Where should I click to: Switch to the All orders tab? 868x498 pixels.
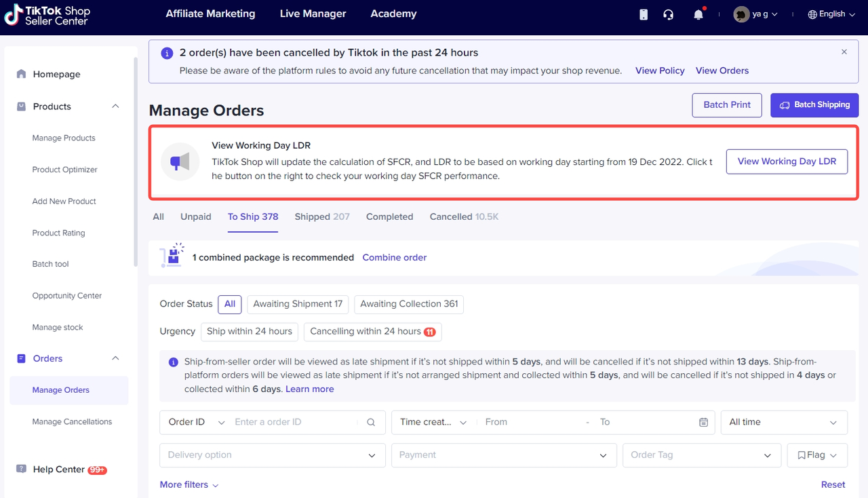point(159,217)
